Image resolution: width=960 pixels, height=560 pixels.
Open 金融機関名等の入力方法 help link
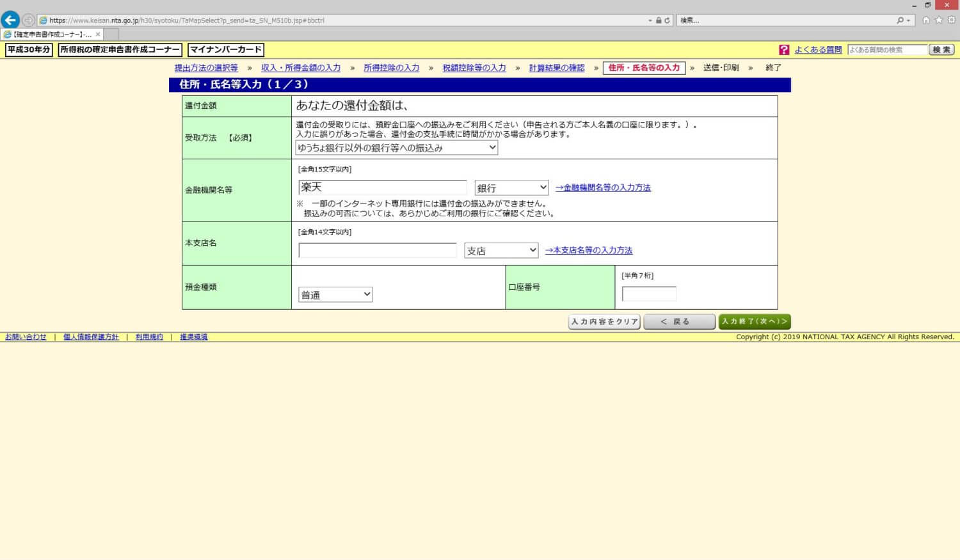pyautogui.click(x=603, y=188)
